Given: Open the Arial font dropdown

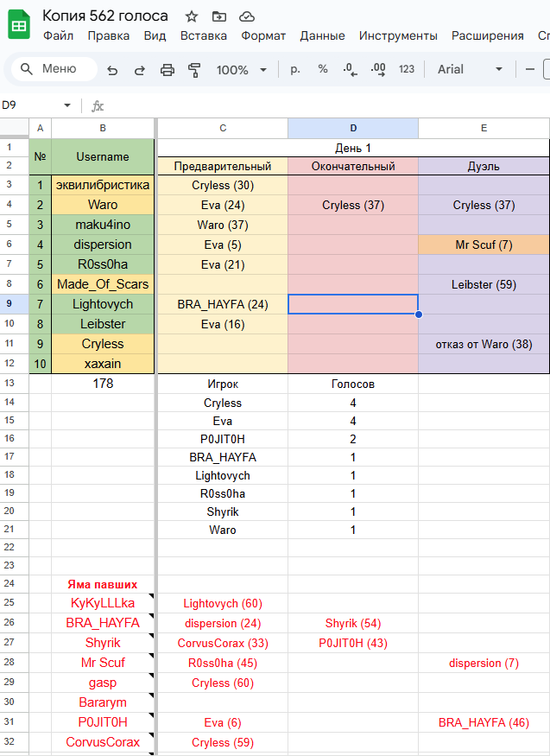Looking at the screenshot, I should (470, 69).
